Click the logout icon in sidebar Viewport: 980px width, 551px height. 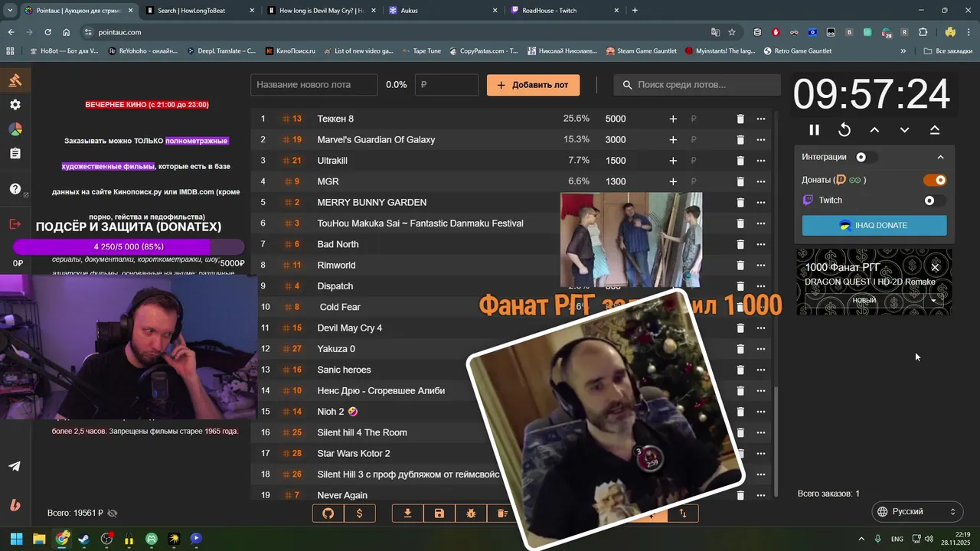tap(15, 224)
